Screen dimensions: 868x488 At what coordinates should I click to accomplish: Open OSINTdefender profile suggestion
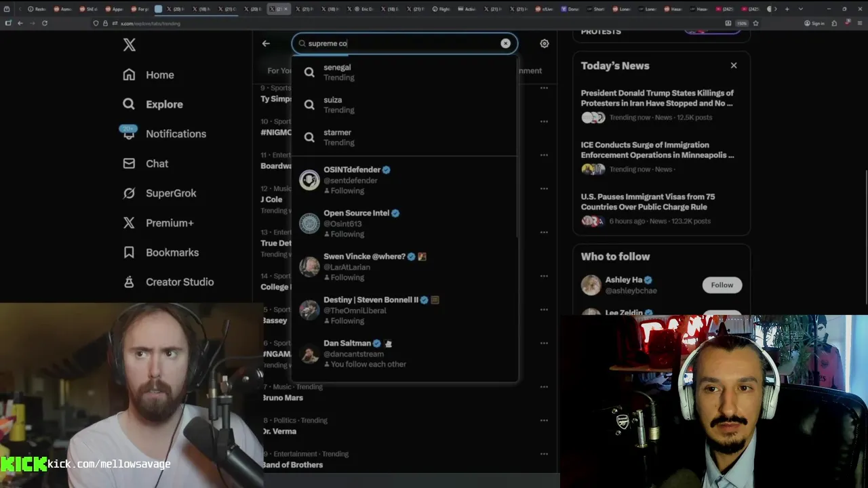tap(404, 180)
